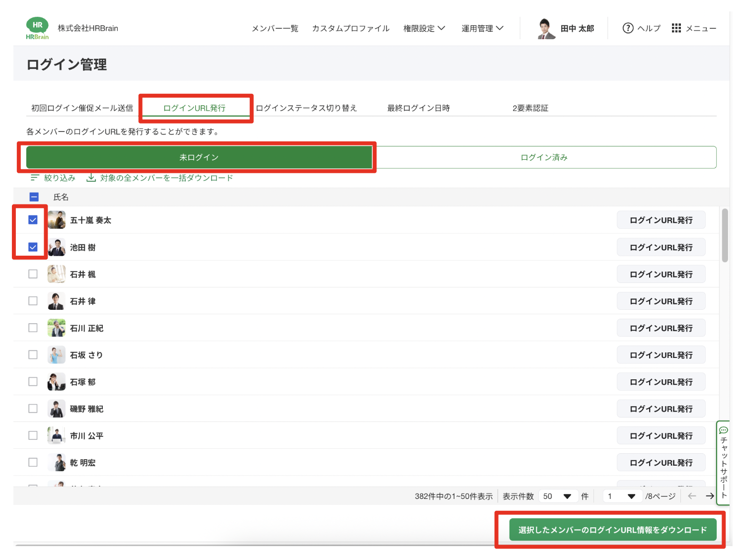Toggle the select-all checkbox in header
The image size is (741, 560).
click(x=34, y=197)
